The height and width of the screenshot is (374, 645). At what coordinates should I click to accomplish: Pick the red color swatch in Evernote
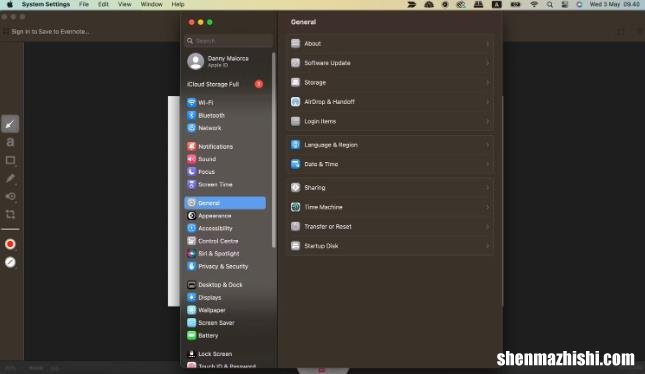[10, 244]
